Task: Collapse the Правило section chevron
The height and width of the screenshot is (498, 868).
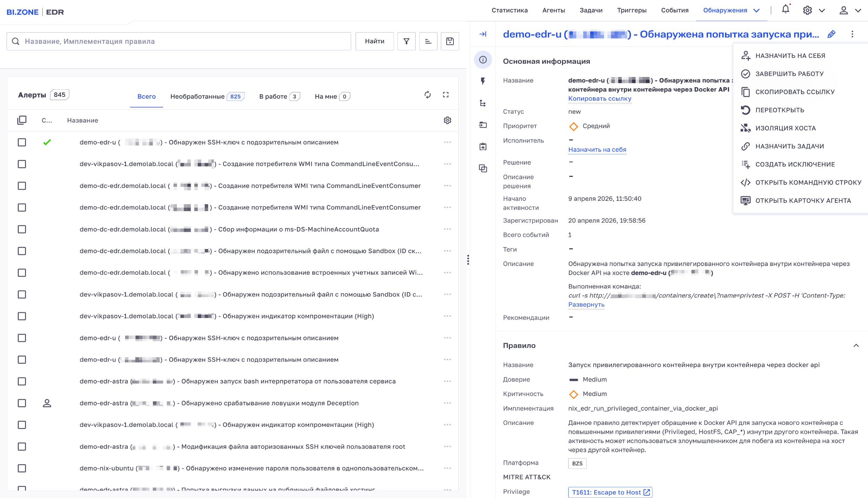Action: (x=856, y=345)
